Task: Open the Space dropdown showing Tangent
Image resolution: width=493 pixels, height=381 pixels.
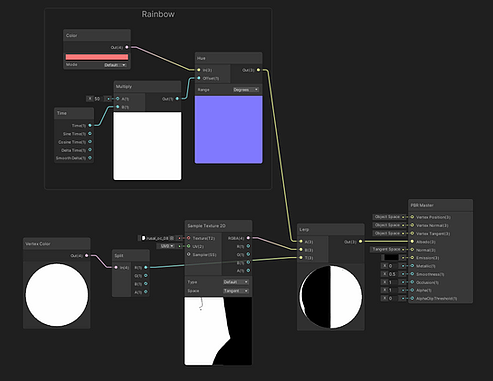Action: (x=236, y=291)
